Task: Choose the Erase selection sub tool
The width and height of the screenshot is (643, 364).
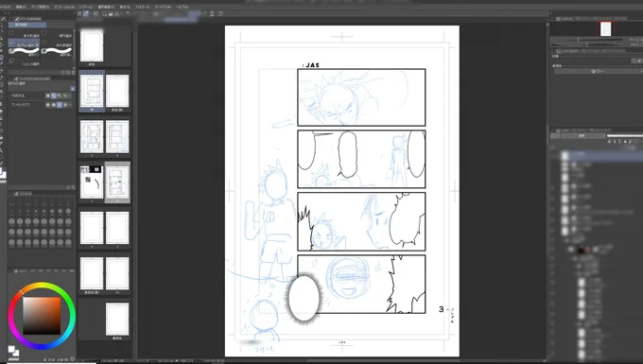Action: (x=57, y=52)
